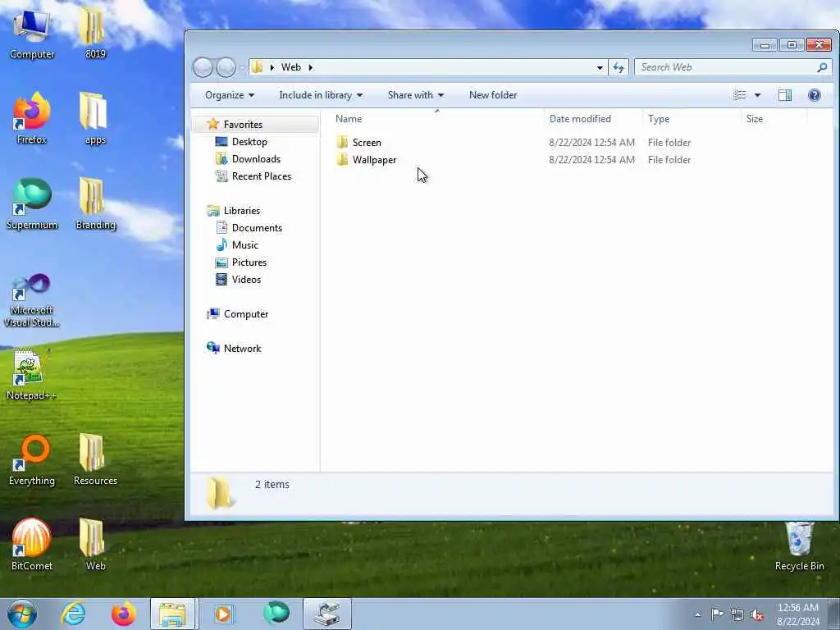Open Action Center flag tray icon
Image resolution: width=840 pixels, height=630 pixels.
point(717,614)
